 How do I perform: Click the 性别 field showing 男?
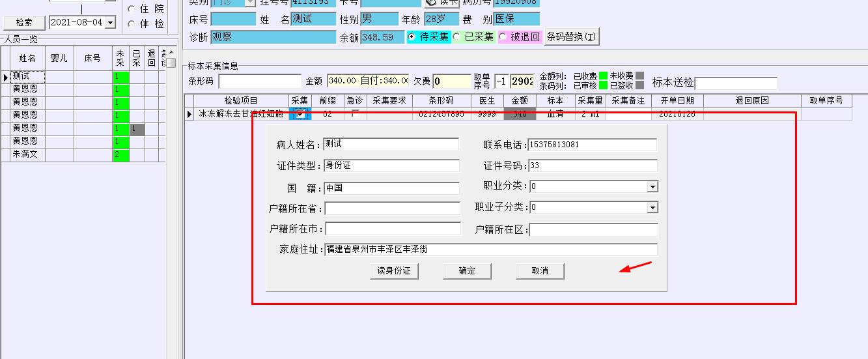380,19
